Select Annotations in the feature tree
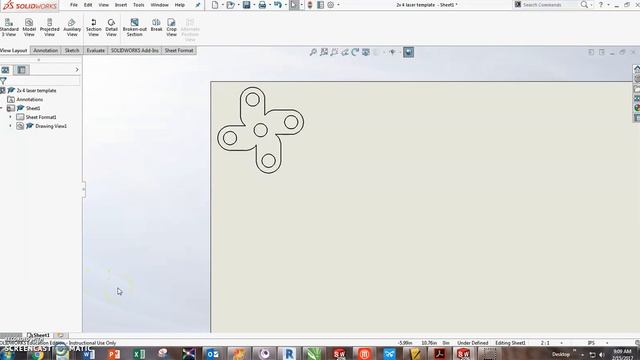Viewport: 640px width, 360px height. point(29,100)
